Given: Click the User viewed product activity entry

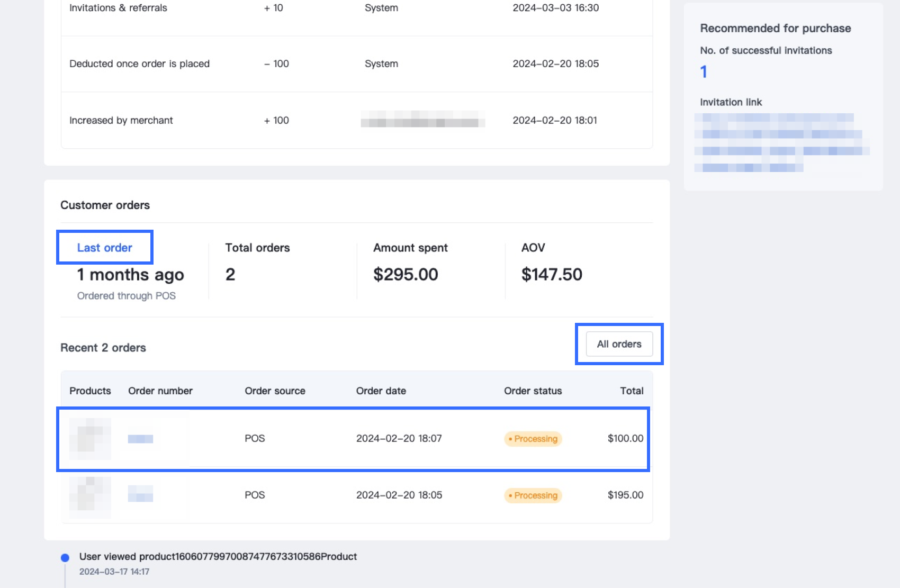Looking at the screenshot, I should [218, 557].
